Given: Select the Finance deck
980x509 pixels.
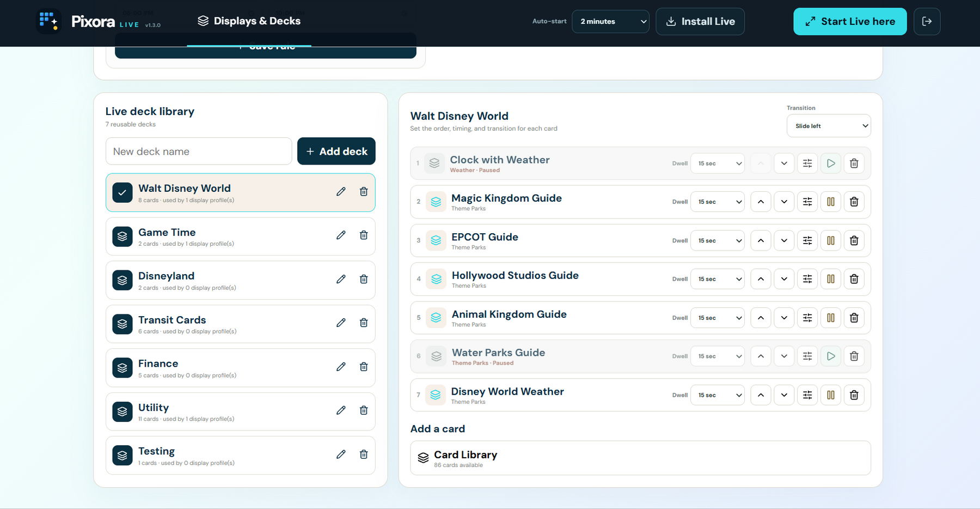Looking at the screenshot, I should tap(241, 368).
